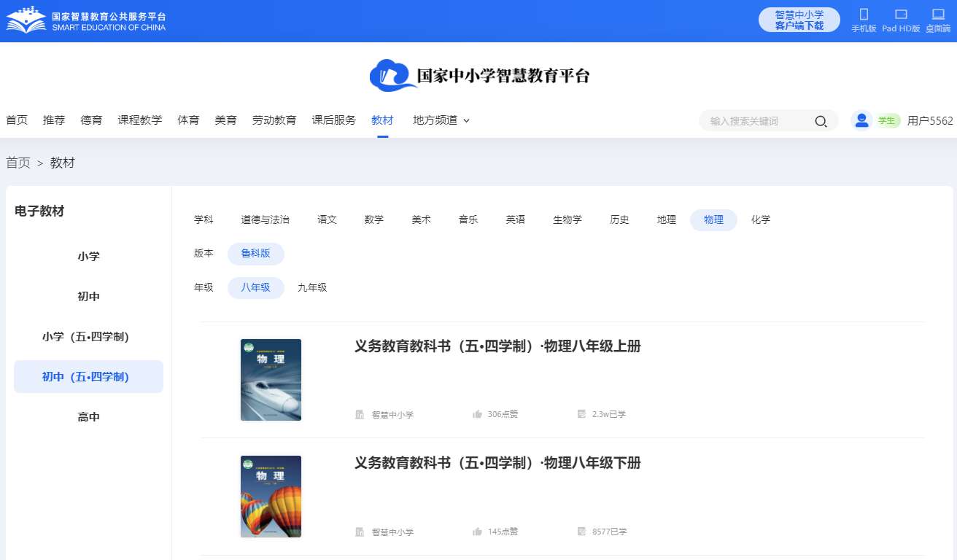Switch subject filter to 历史
Image resolution: width=957 pixels, height=560 pixels.
pos(619,219)
